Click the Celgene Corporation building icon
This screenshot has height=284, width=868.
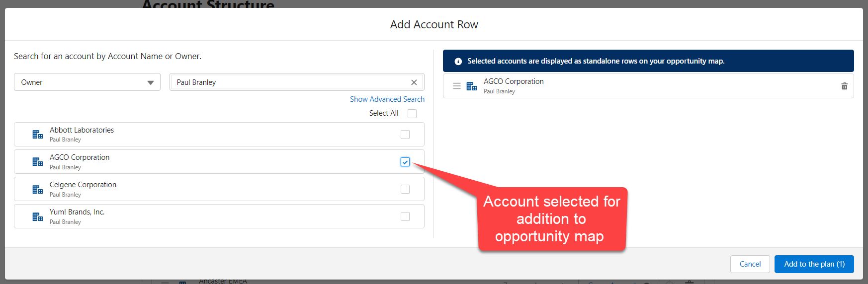[37, 190]
